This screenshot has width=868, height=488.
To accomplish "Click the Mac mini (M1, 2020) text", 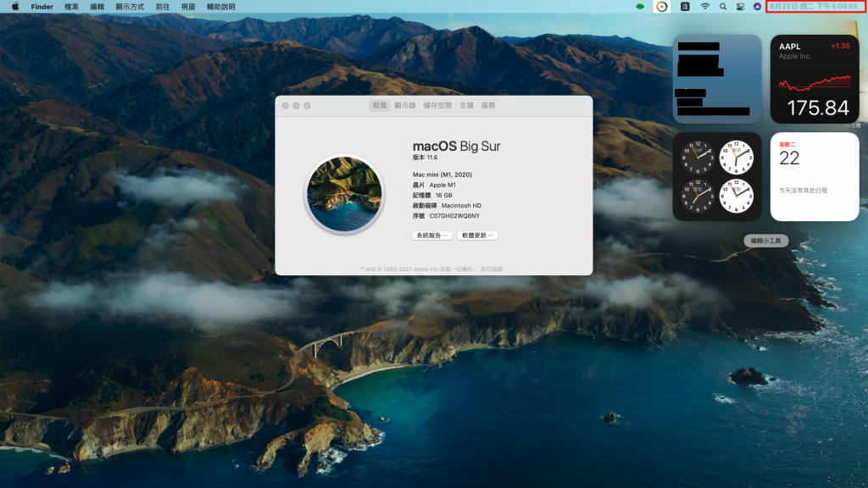I will [442, 175].
